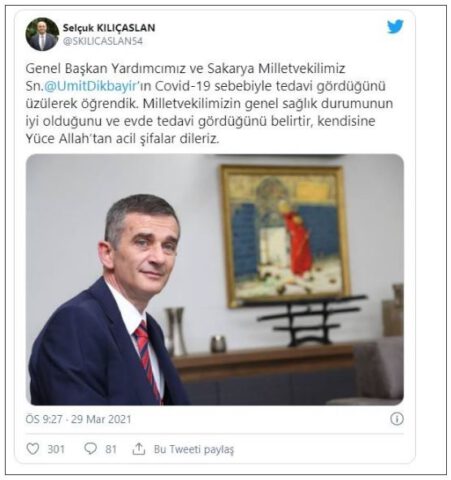
Task: Click the framed painting in the photo
Action: 284,234
